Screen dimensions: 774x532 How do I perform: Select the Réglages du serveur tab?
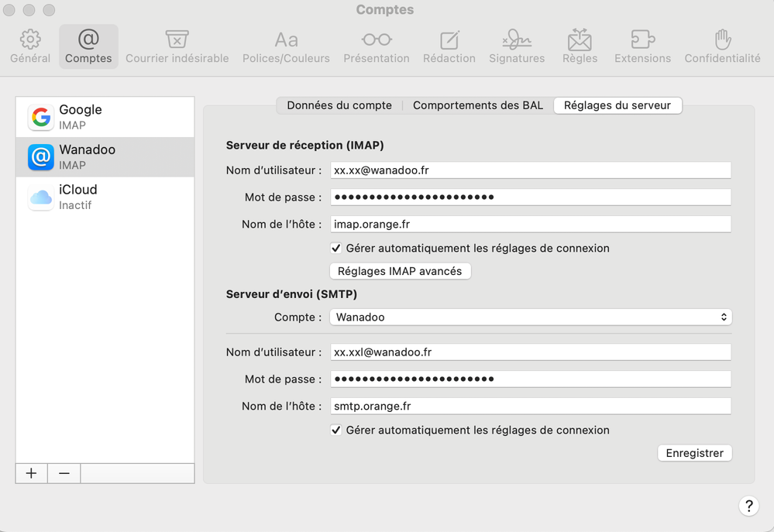click(617, 105)
